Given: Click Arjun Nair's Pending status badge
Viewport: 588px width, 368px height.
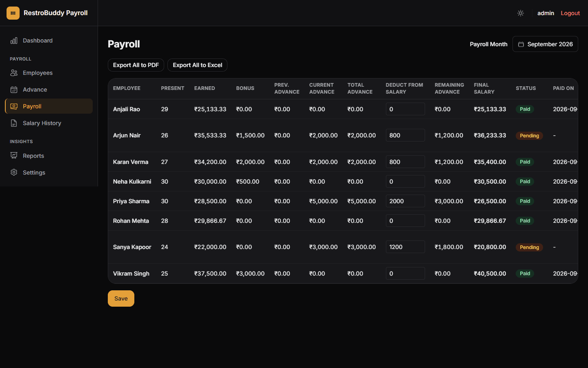Looking at the screenshot, I should [529, 136].
